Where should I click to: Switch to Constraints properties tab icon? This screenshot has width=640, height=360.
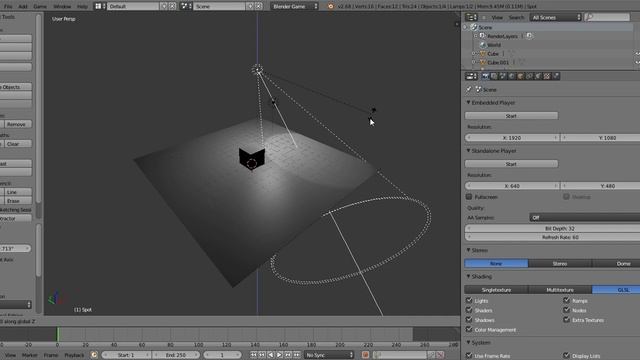click(529, 76)
